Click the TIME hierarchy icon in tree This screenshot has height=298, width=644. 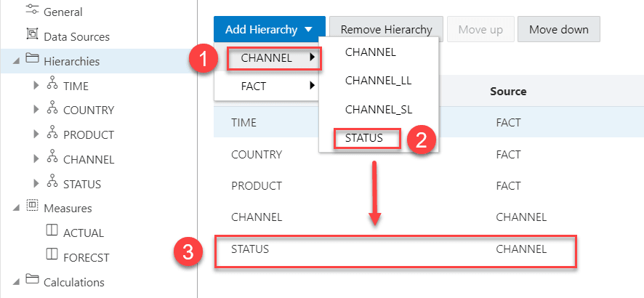tap(52, 86)
